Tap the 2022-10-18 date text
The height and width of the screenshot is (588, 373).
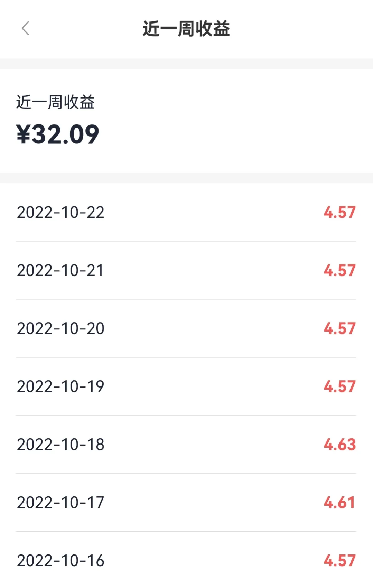point(60,445)
